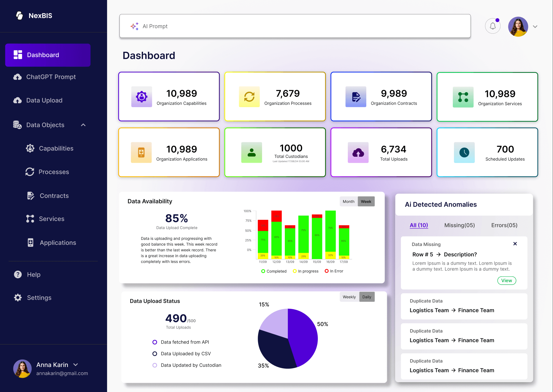Close the Data Missing anomaly card
Screen dimensions: 553x392
(515, 244)
